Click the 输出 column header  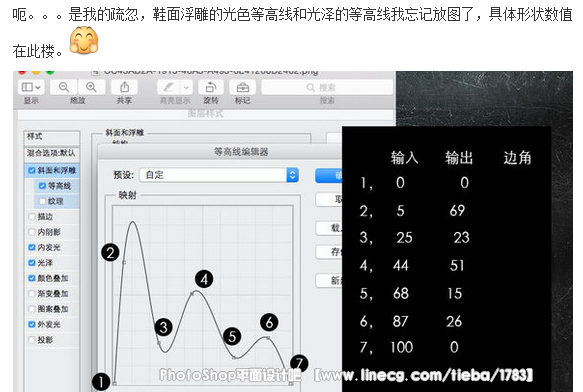pyautogui.click(x=459, y=158)
